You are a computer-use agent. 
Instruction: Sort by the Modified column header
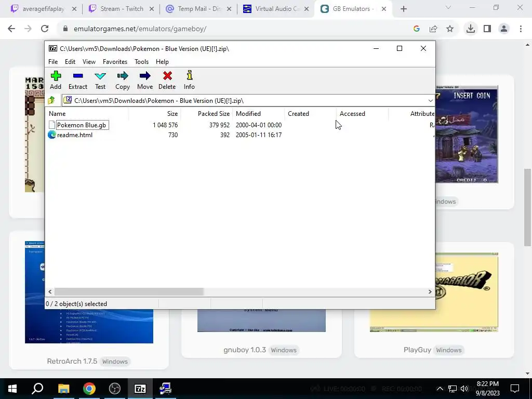[x=258, y=114]
